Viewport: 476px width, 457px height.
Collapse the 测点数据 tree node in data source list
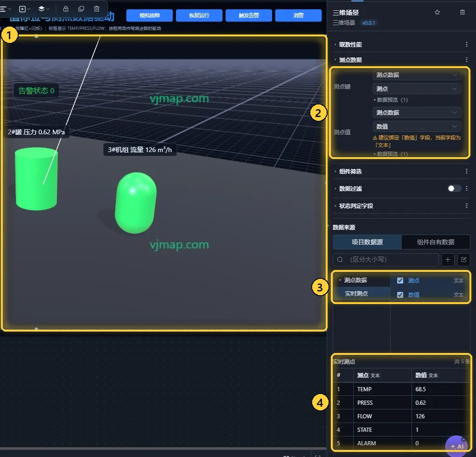click(x=340, y=280)
